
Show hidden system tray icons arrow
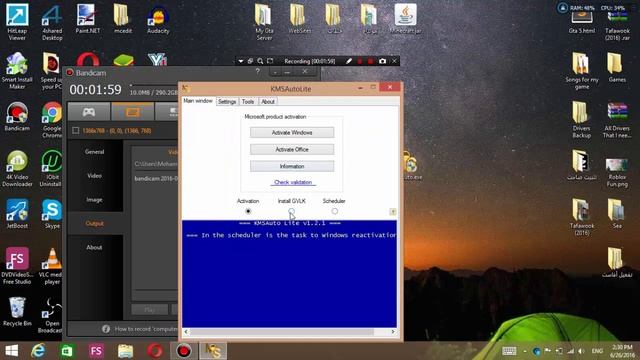click(x=525, y=351)
